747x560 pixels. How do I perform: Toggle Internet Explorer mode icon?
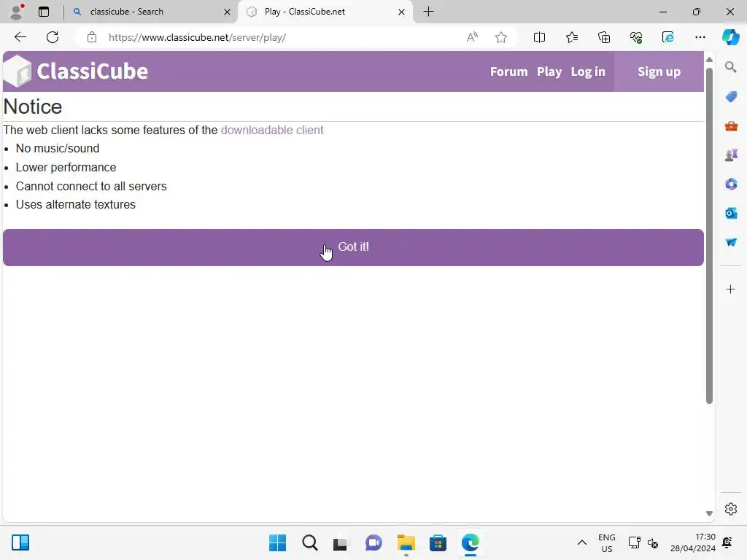pos(668,37)
